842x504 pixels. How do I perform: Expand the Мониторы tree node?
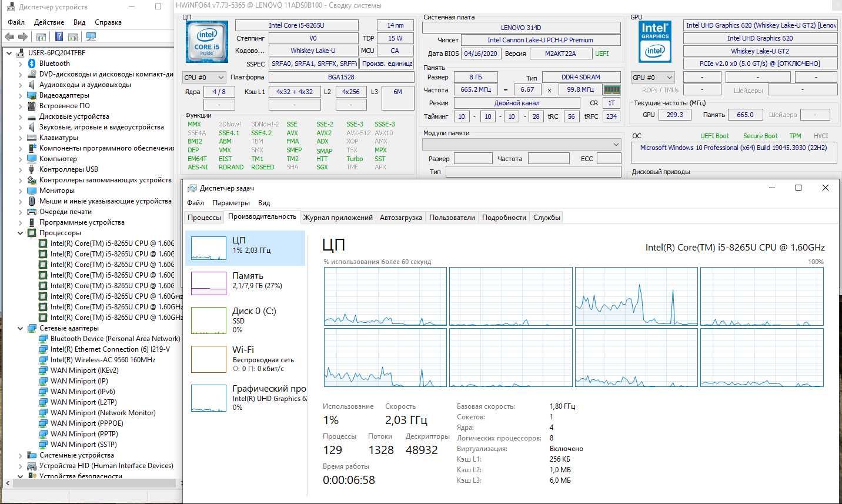coord(21,191)
